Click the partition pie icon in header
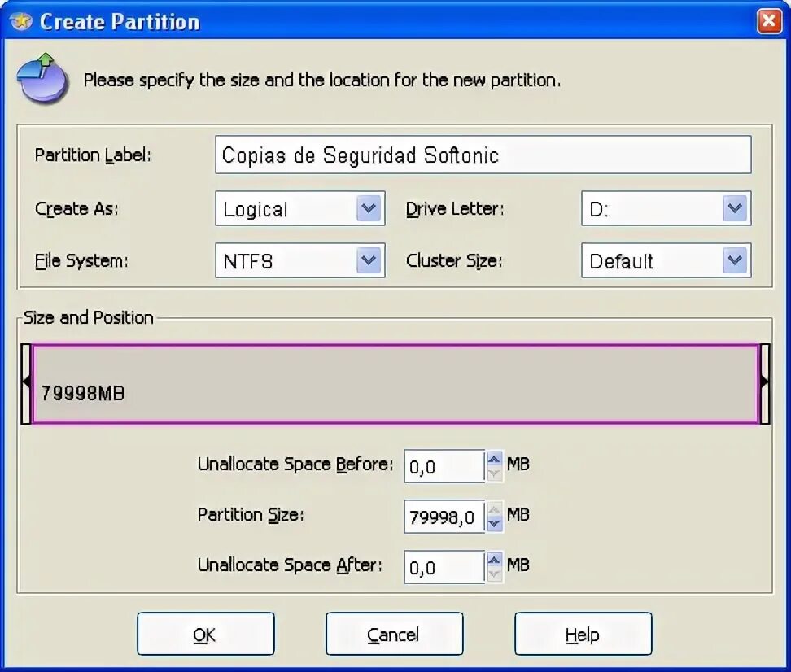791x672 pixels. click(x=42, y=78)
